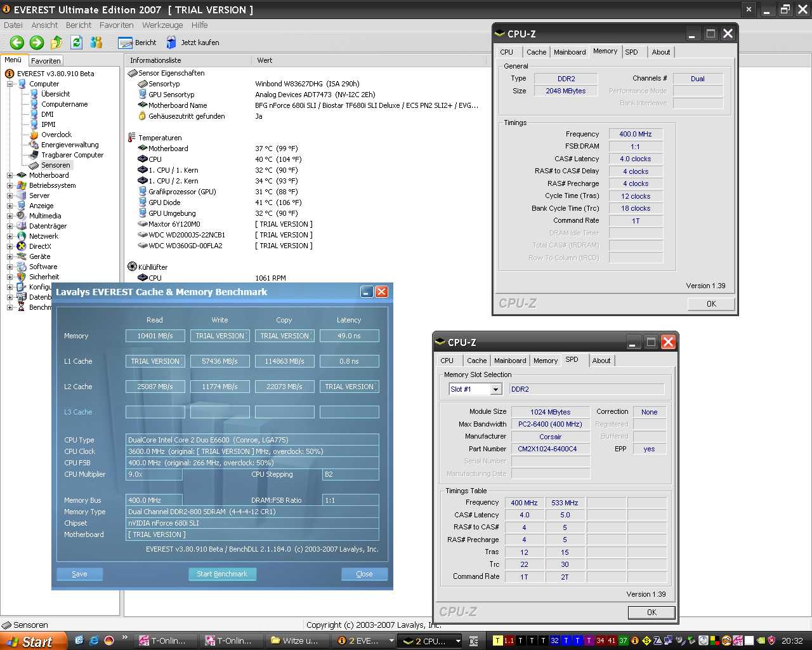
Task: Open 2 CPU... taskbar group button
Action: 431,641
